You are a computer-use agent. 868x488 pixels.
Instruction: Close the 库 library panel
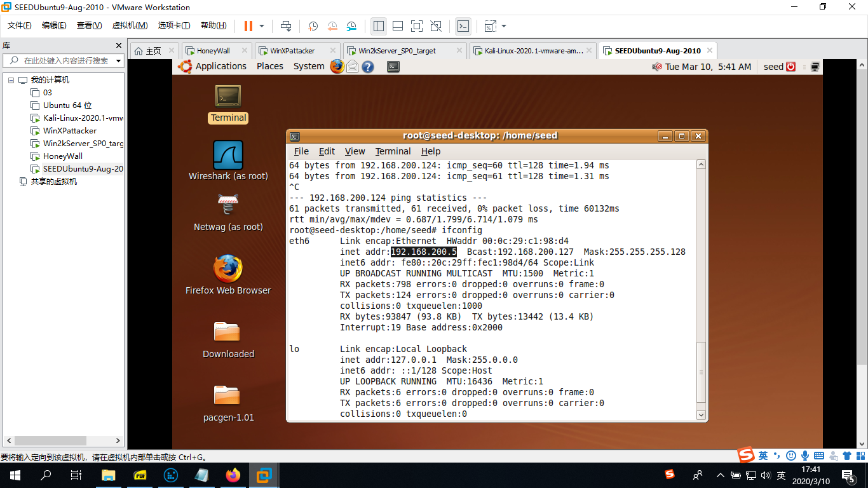[118, 46]
